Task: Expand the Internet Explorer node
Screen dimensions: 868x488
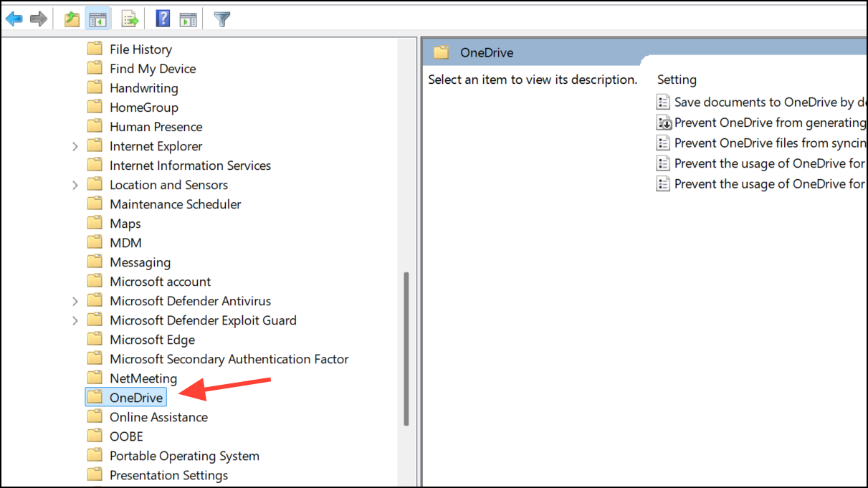Action: (75, 146)
